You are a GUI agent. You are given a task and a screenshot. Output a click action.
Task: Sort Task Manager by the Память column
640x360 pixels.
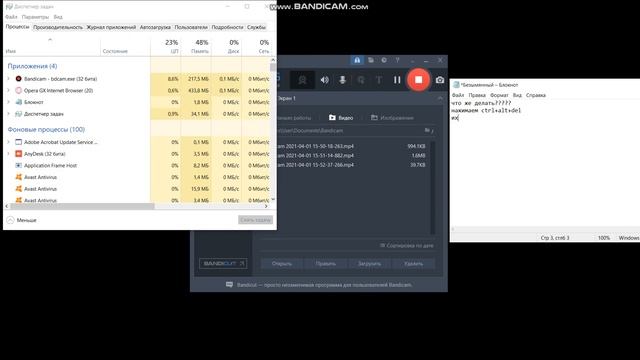click(196, 47)
